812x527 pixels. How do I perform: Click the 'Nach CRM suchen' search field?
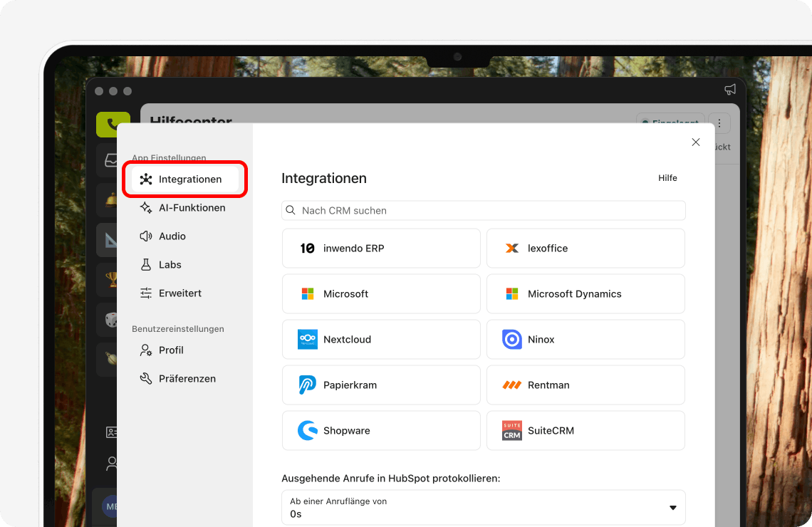pyautogui.click(x=484, y=210)
